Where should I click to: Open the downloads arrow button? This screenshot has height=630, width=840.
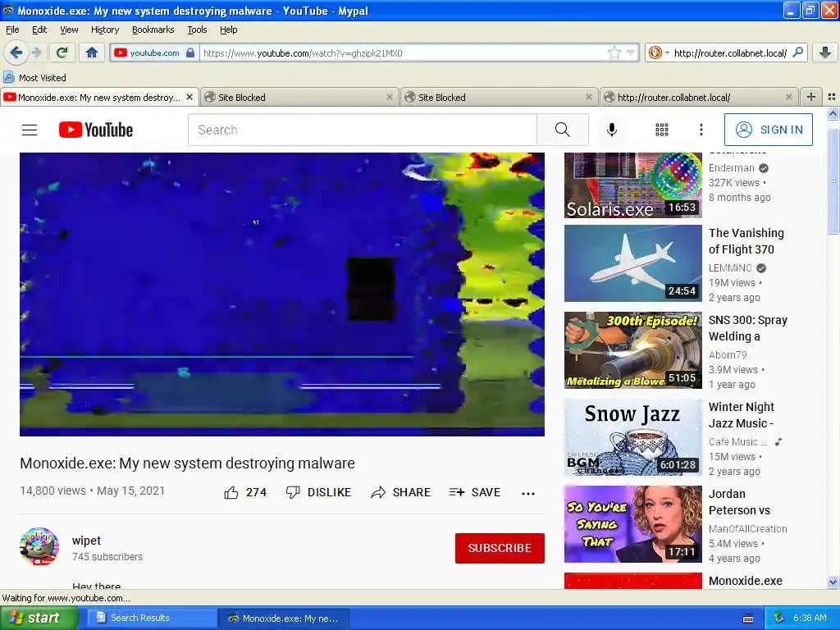pyautogui.click(x=825, y=52)
